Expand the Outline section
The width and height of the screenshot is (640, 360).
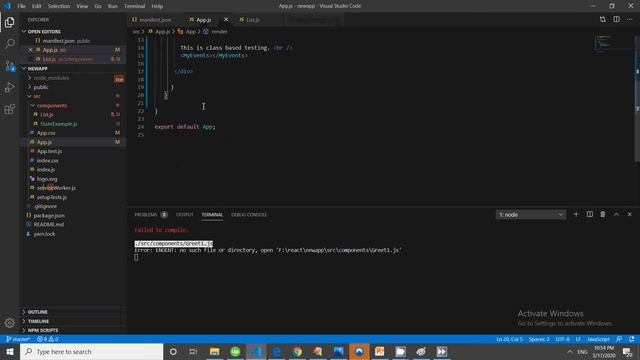pyautogui.click(x=73, y=312)
